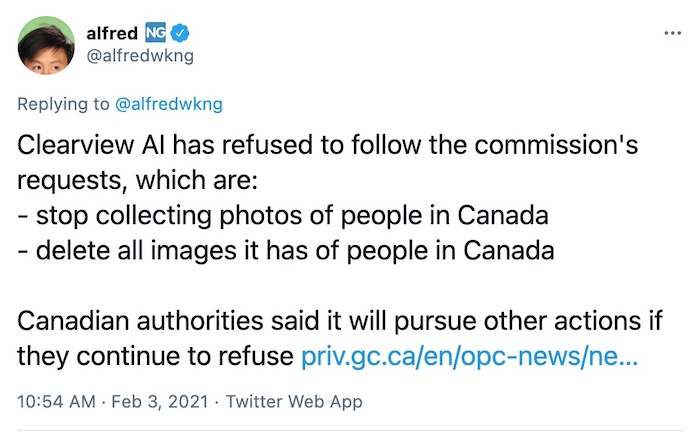Click the "Replying to" label text

coord(63,104)
